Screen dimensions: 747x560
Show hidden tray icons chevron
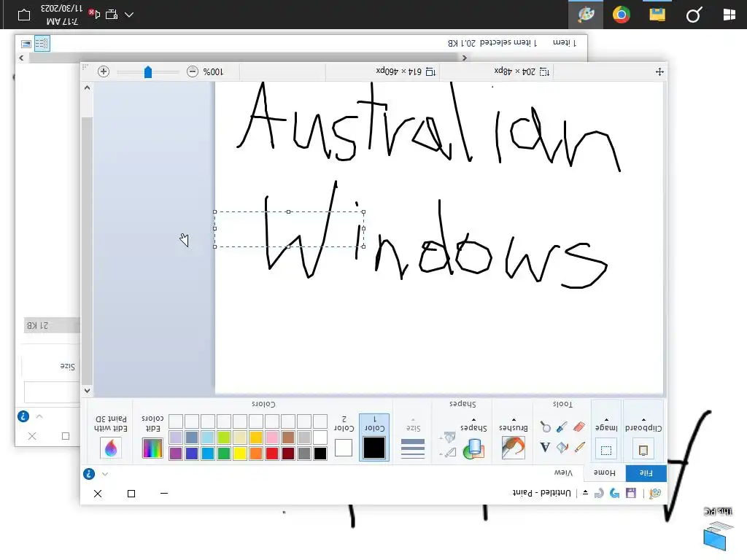pos(129,15)
